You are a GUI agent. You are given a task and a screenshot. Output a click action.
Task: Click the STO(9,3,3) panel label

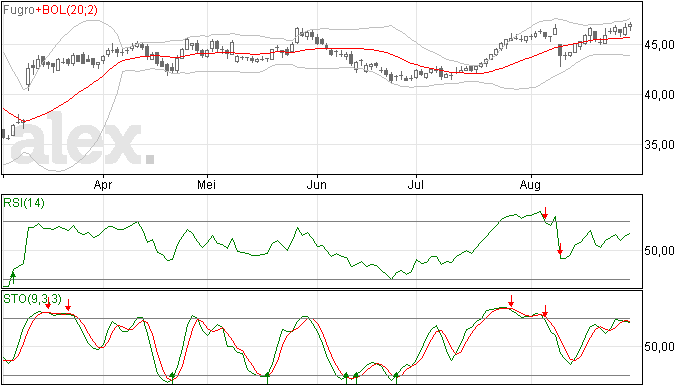coord(32,299)
